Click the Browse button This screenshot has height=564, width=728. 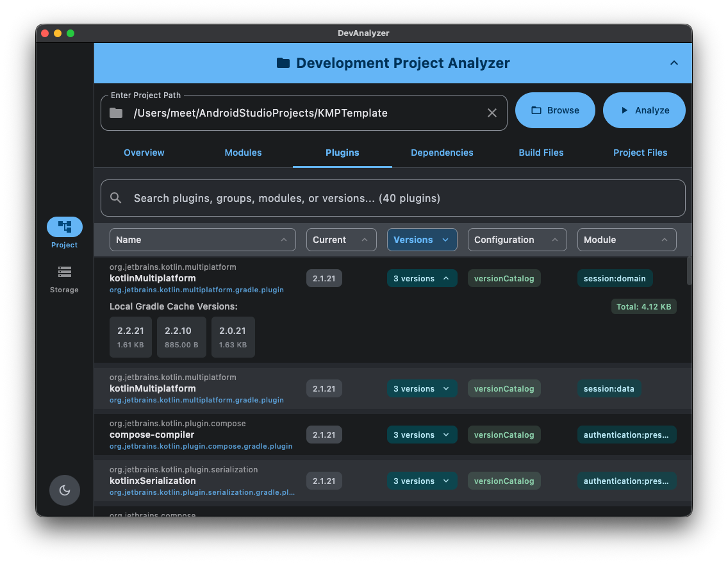pyautogui.click(x=555, y=110)
